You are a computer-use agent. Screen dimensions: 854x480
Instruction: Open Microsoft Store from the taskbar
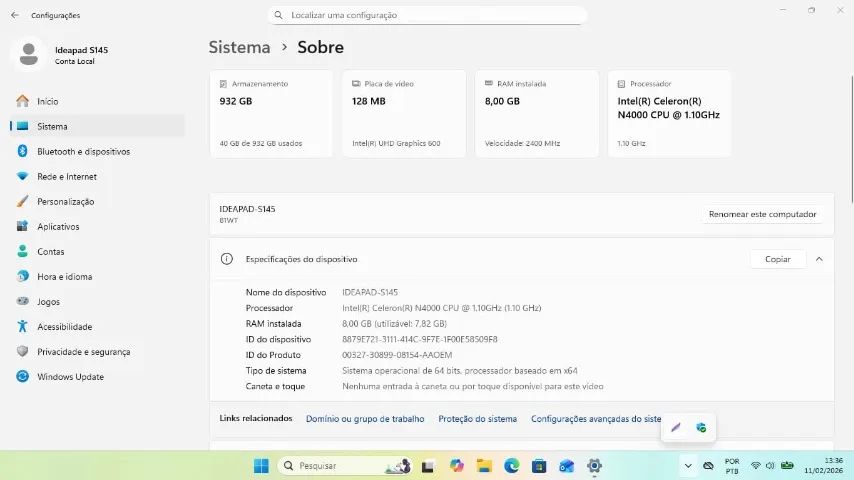coord(539,466)
